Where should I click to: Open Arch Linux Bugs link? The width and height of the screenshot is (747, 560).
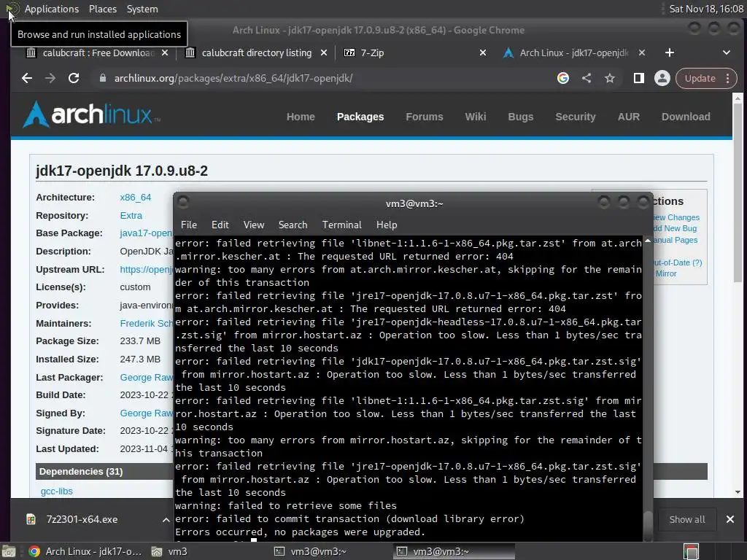click(x=520, y=117)
